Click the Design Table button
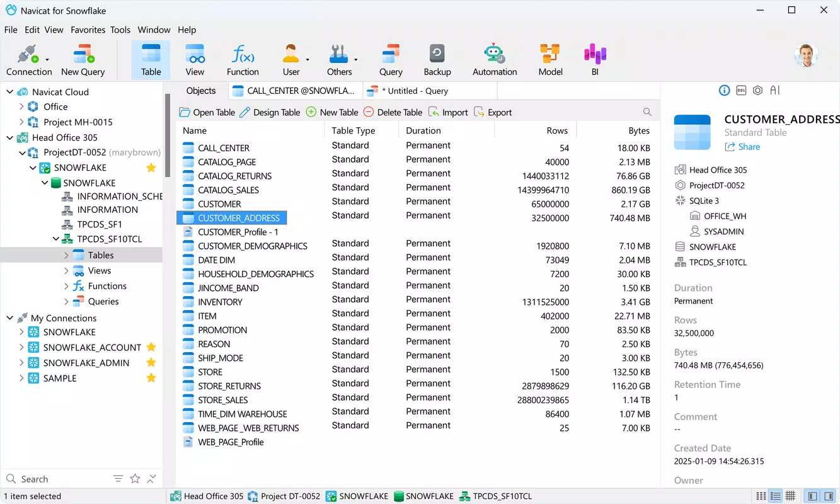The height and width of the screenshot is (504, 840). [x=270, y=112]
